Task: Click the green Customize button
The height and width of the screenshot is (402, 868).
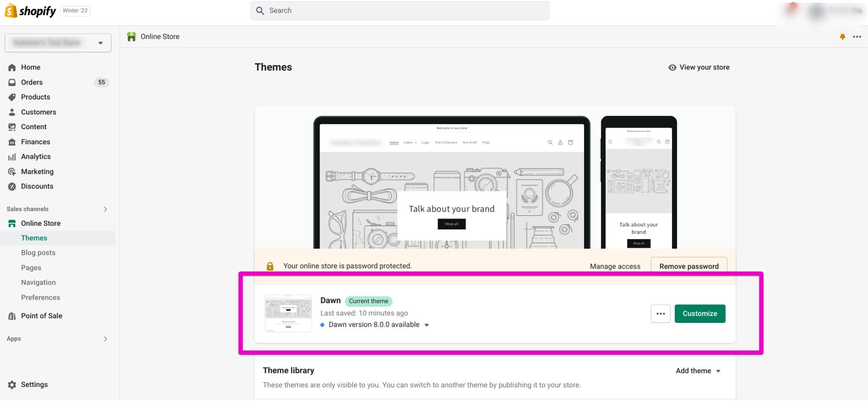Action: coord(700,314)
